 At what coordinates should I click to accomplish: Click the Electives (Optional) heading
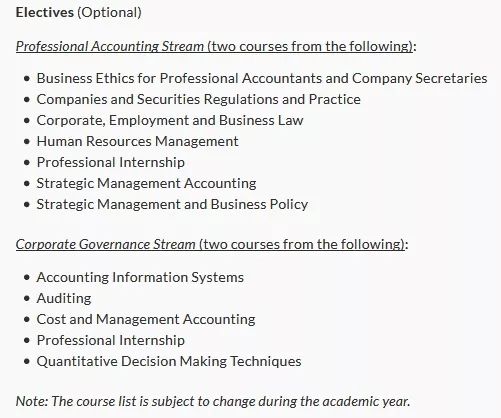coord(79,12)
